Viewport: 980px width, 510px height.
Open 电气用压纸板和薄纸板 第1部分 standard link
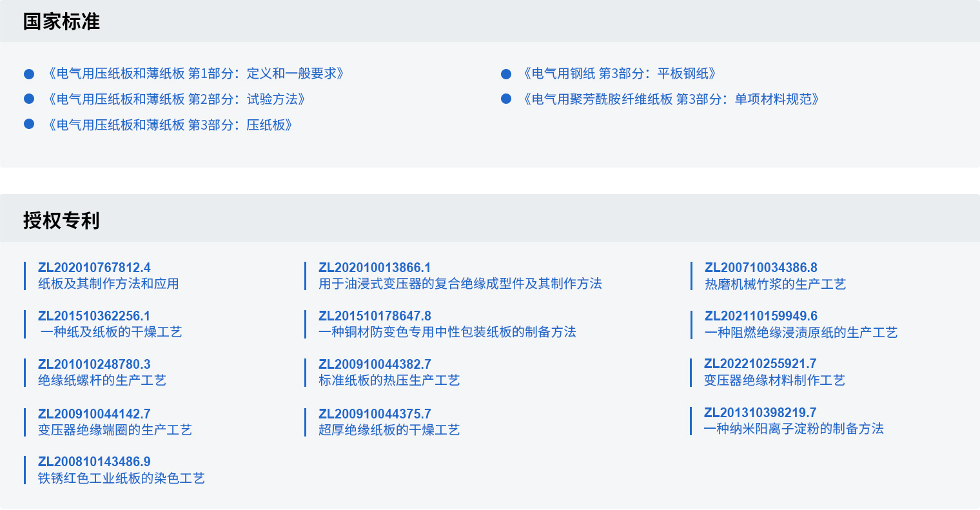195,74
